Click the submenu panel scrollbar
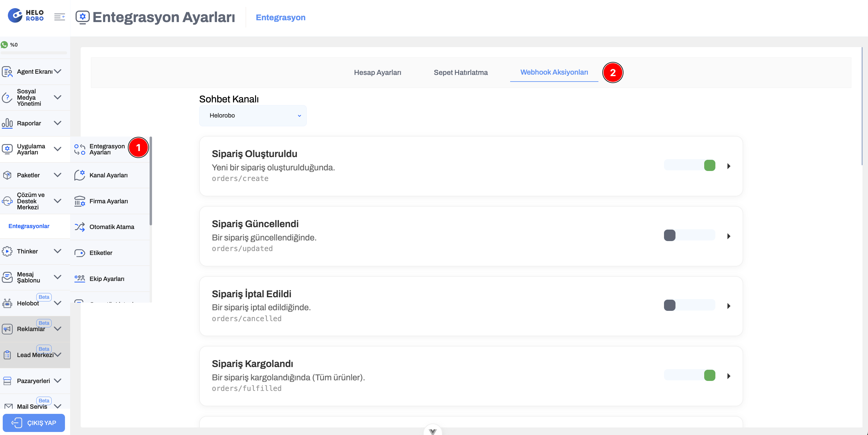 151,181
